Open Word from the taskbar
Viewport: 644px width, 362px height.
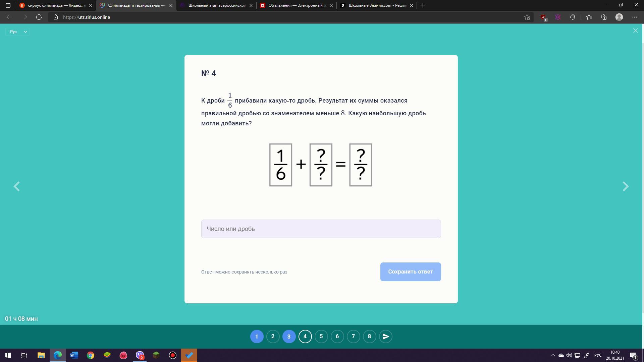[74, 355]
